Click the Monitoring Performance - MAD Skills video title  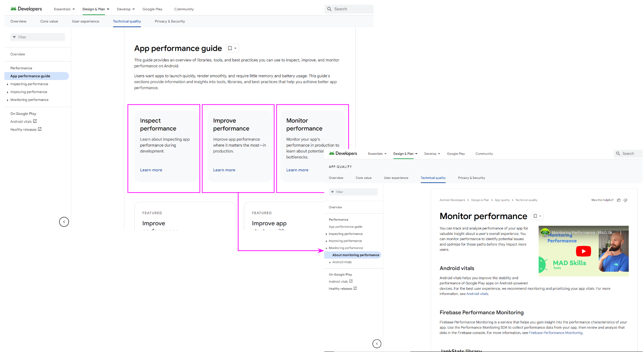click(x=583, y=232)
